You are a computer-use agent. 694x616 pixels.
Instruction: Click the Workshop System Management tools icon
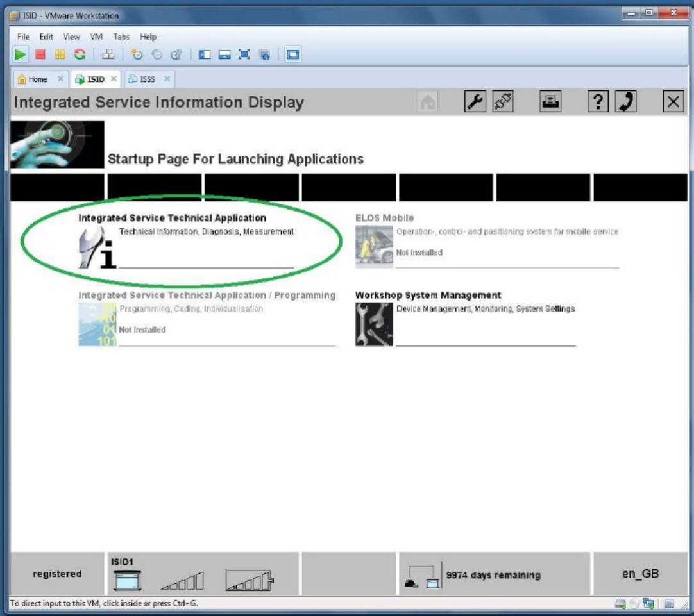pos(374,324)
